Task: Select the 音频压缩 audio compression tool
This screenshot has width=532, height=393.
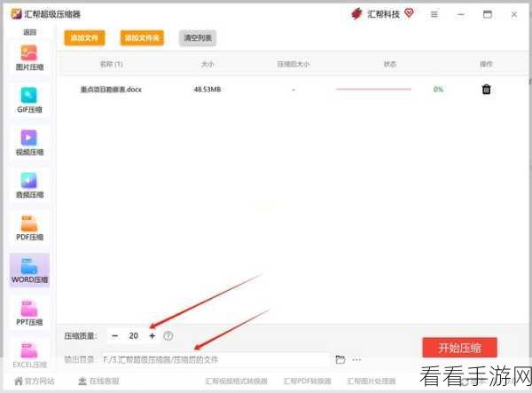Action: click(29, 185)
